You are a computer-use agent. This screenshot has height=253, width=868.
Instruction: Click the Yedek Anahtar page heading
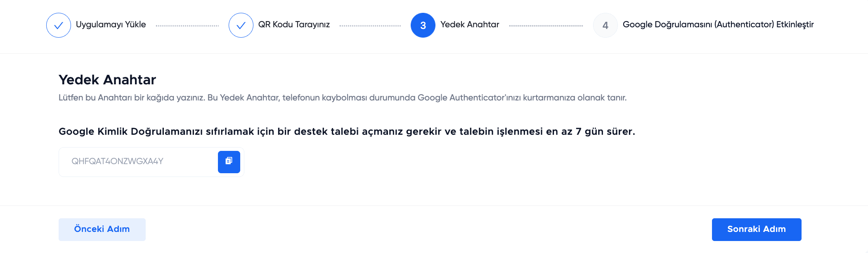click(107, 80)
